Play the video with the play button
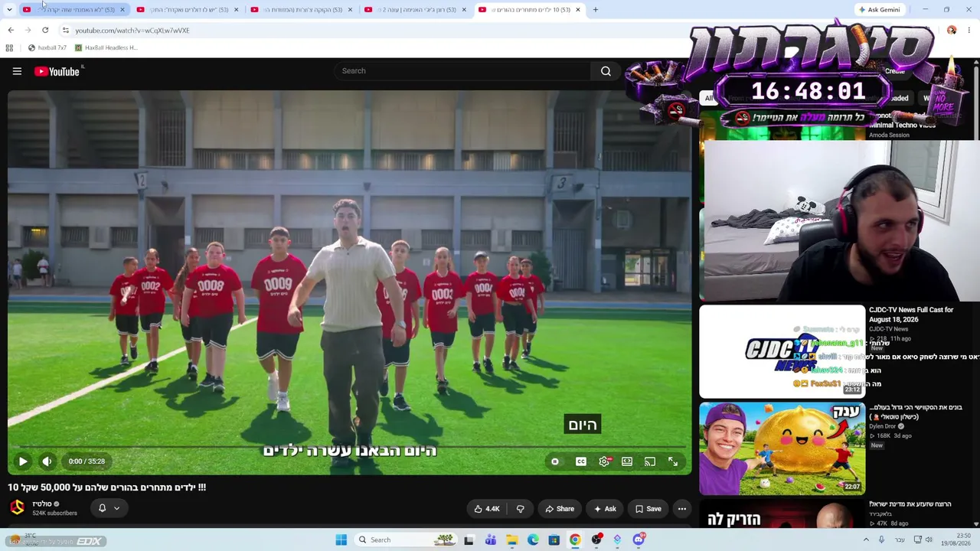The width and height of the screenshot is (980, 551). pos(23,461)
